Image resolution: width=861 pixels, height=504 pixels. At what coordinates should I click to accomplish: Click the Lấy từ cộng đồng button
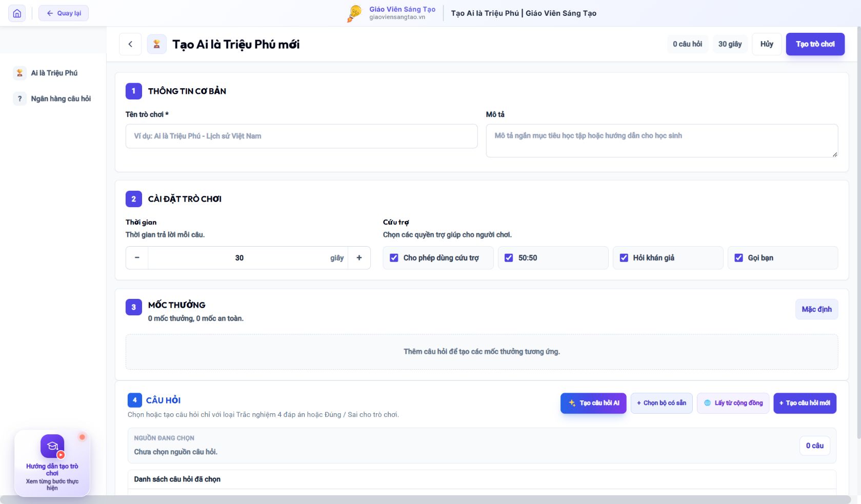click(x=733, y=403)
